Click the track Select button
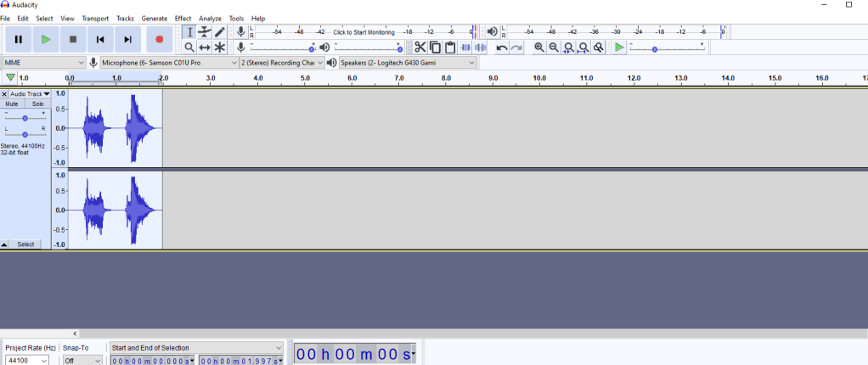Viewport: 868px width, 365px height. click(26, 244)
